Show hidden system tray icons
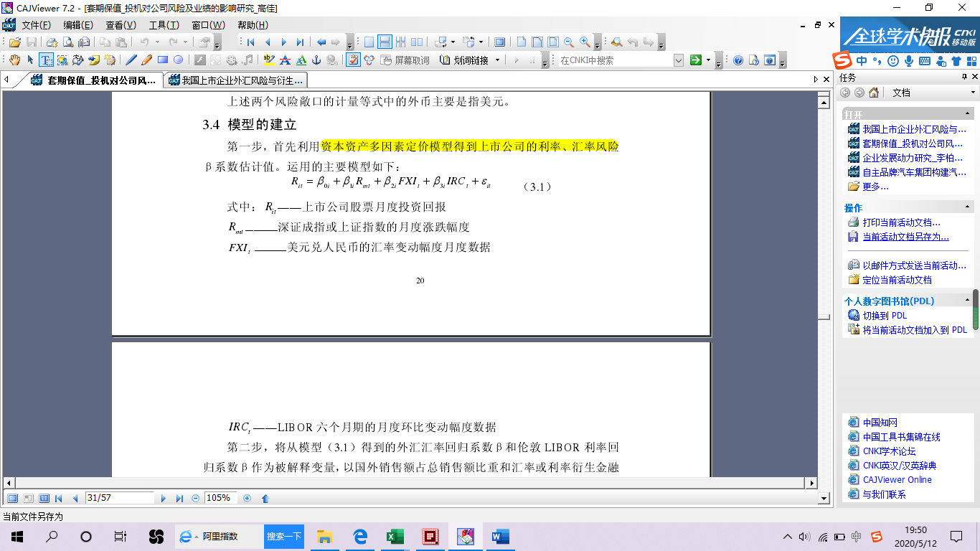Viewport: 980px width, 551px height. (788, 537)
